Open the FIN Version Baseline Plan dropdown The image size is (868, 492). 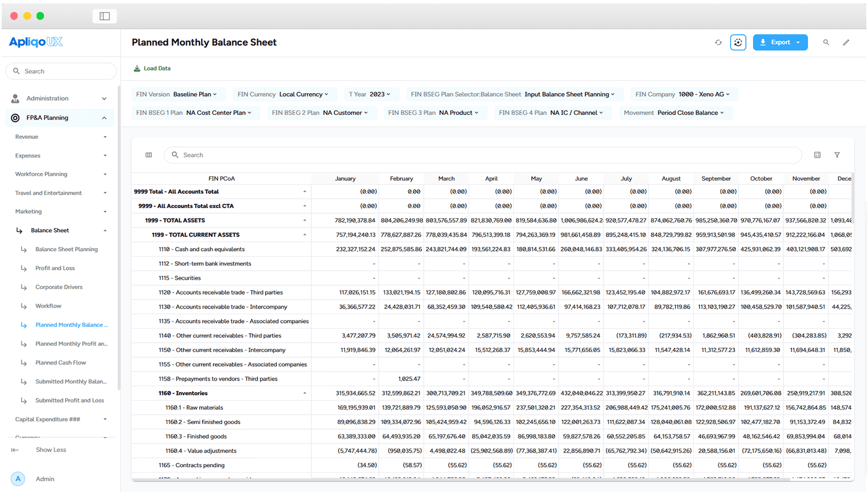(x=178, y=94)
